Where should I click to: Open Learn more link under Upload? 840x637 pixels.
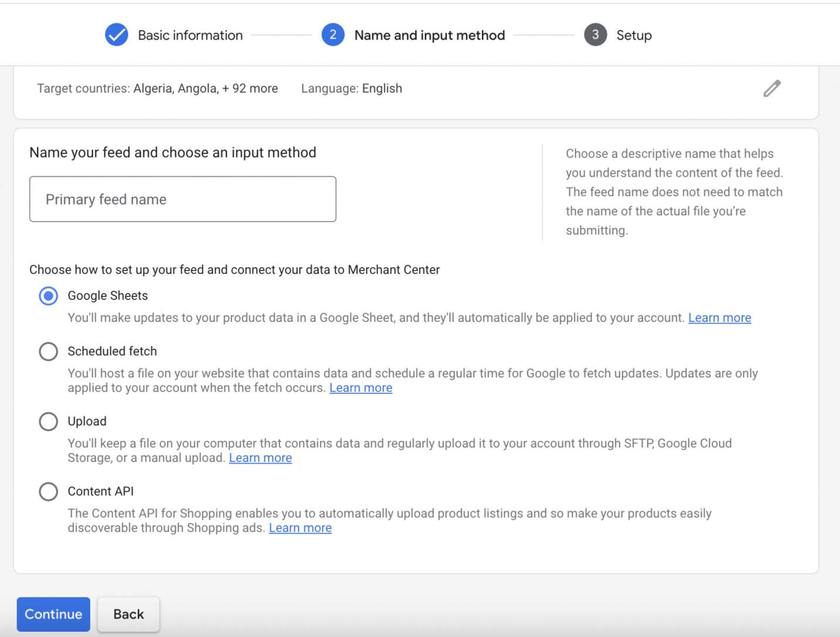260,458
